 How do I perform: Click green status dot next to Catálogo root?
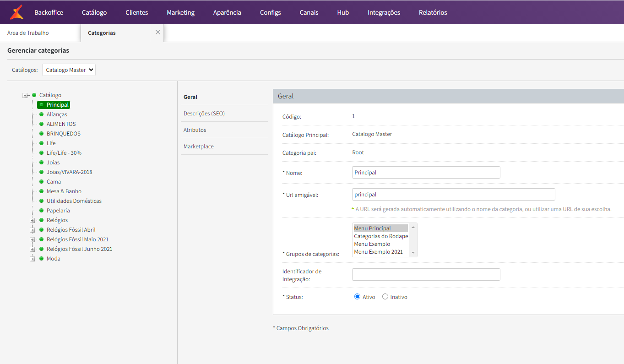(34, 95)
